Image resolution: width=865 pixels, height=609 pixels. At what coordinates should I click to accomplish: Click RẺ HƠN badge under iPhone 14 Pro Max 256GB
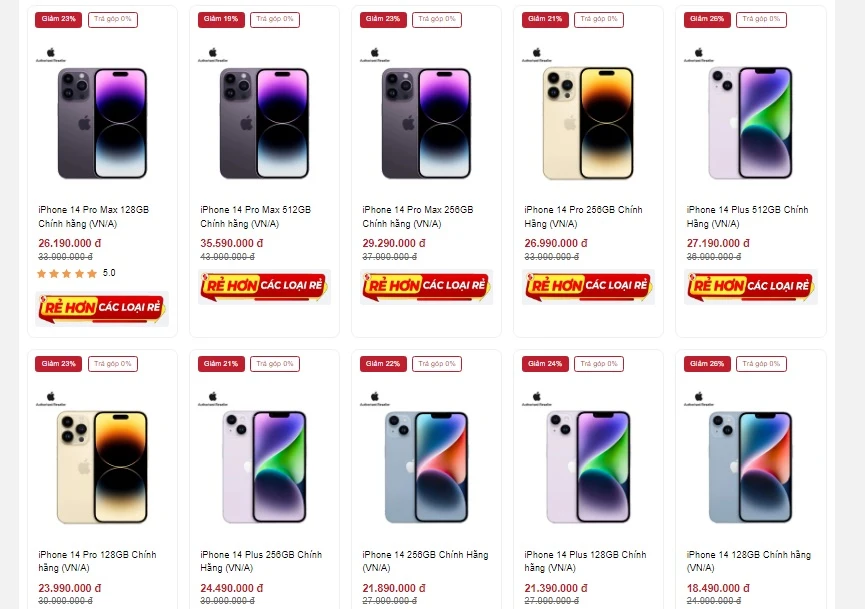pos(426,287)
